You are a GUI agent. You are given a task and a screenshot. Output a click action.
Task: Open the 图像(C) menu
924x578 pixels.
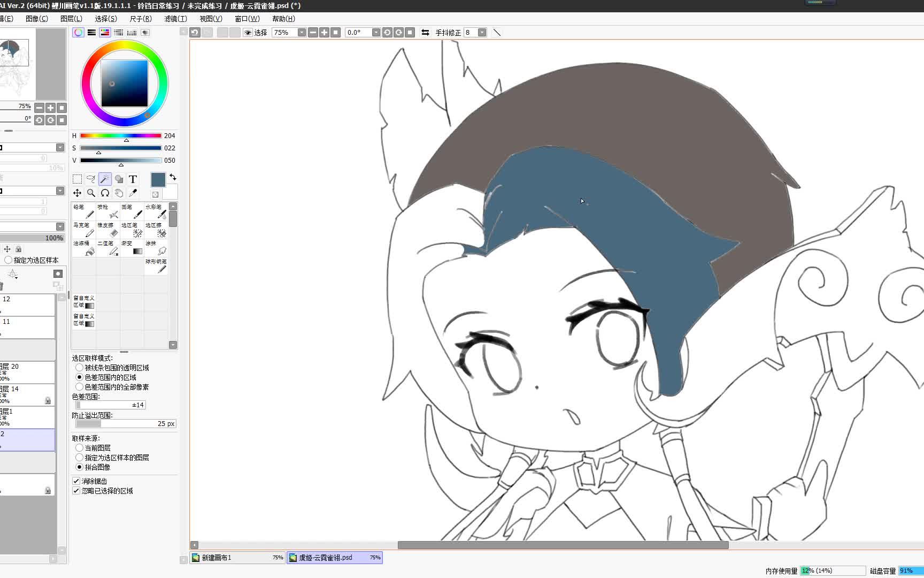[x=36, y=19]
